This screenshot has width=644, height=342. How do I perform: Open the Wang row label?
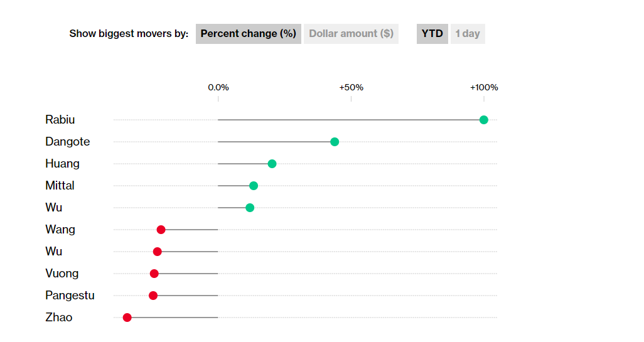pos(60,230)
